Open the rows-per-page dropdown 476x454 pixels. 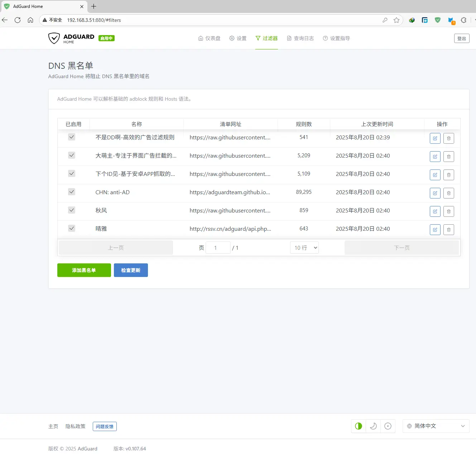(x=304, y=247)
